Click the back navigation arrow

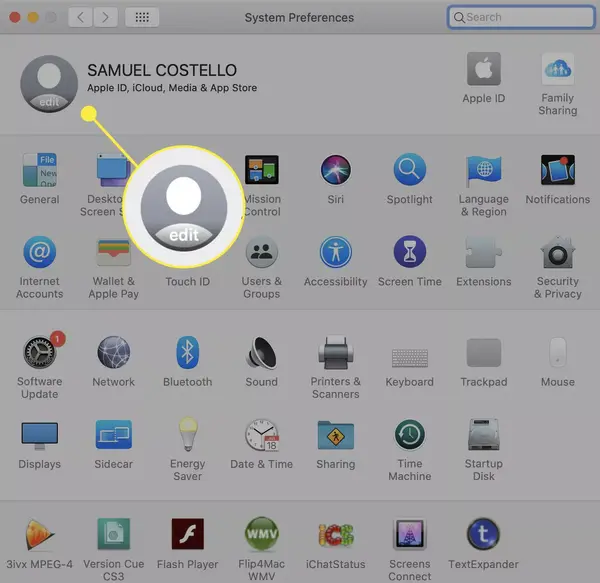click(x=80, y=17)
